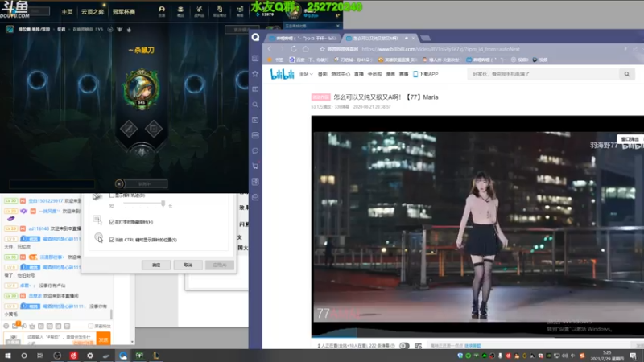644x362 pixels.
Task: Open the 英雄联盟 bookmark in bookmarks bar
Action: point(398,60)
